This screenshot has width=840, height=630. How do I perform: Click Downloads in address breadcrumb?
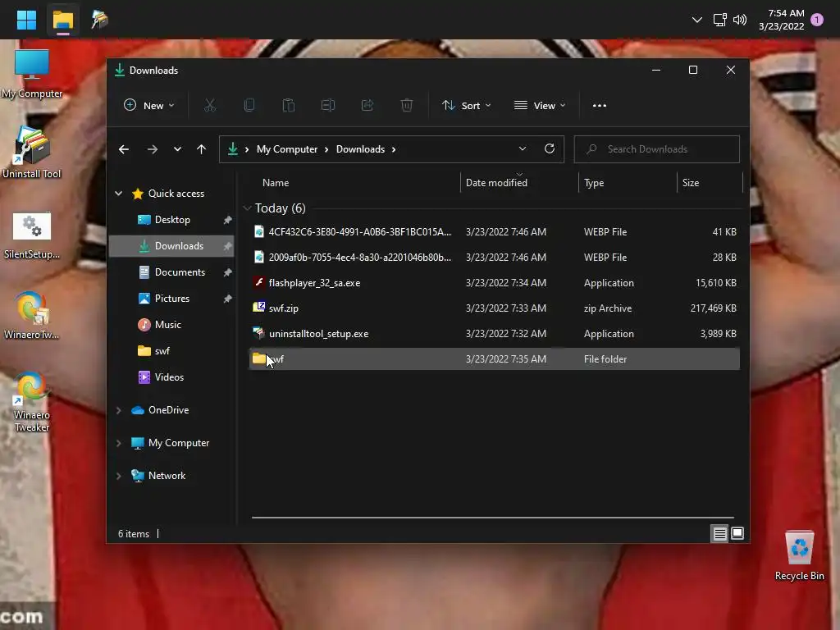click(x=360, y=149)
